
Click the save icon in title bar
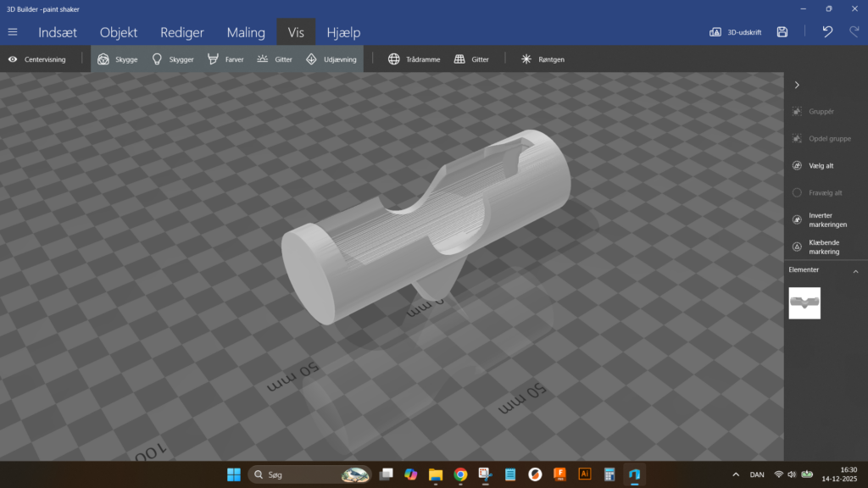pyautogui.click(x=782, y=32)
